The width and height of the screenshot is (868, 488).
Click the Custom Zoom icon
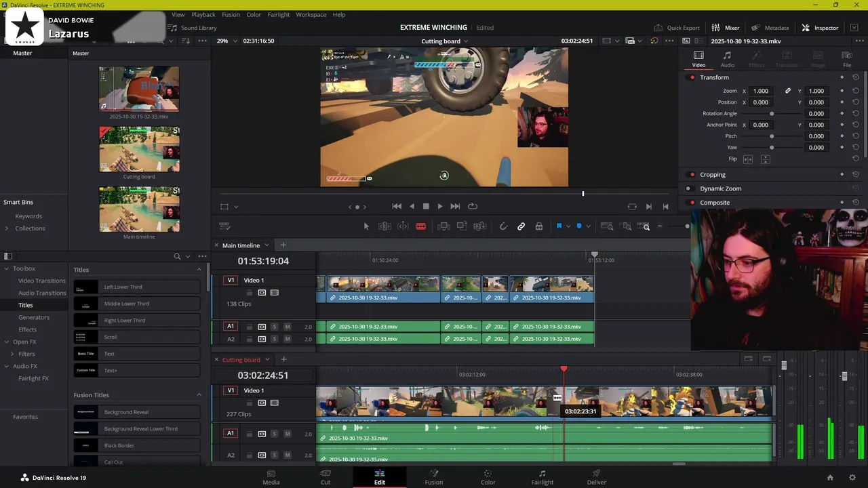pos(646,226)
